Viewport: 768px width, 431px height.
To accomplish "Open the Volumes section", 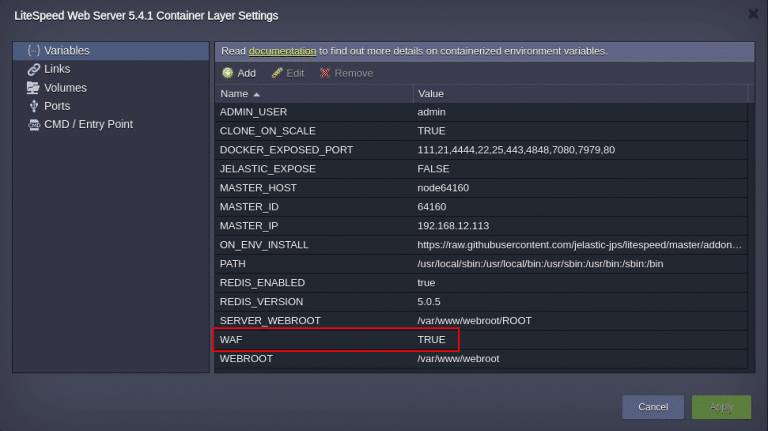I will point(111,88).
